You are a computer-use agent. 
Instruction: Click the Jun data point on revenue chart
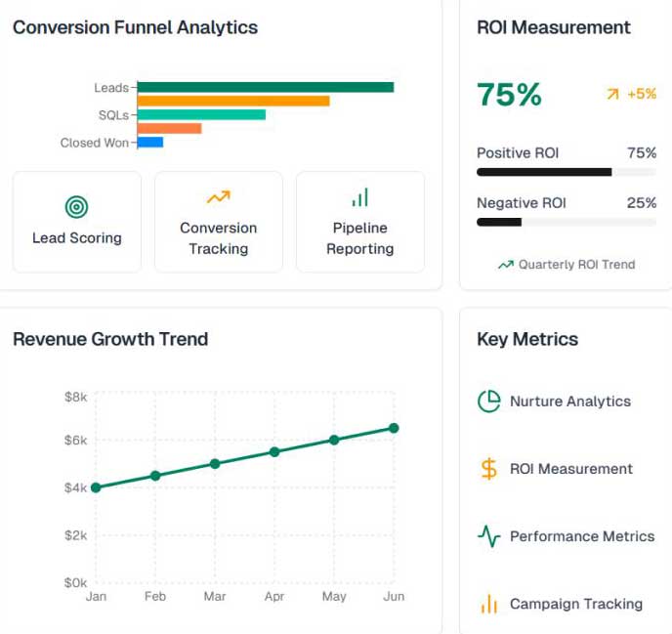pos(394,428)
